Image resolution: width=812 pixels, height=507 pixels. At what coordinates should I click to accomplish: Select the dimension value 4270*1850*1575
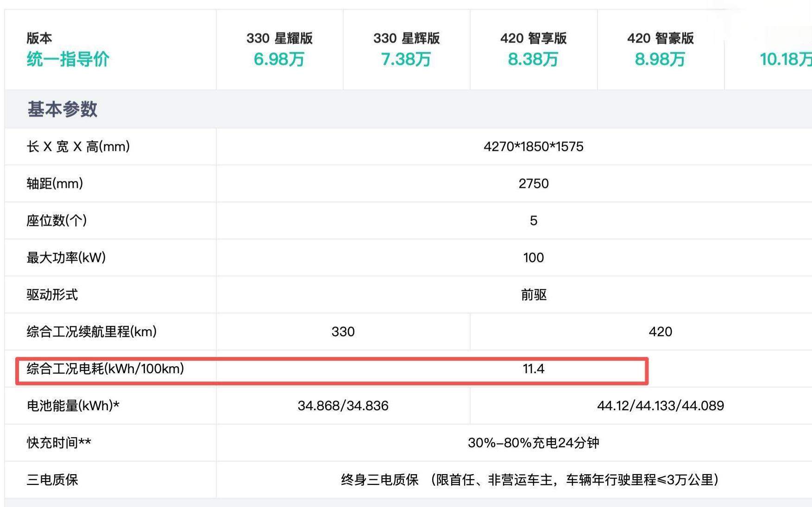534,147
